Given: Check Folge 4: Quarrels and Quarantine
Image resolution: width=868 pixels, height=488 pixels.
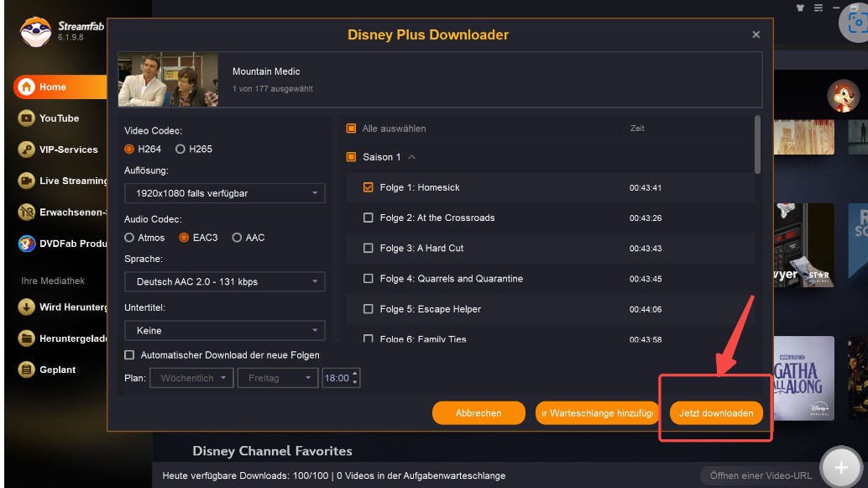Looking at the screenshot, I should pyautogui.click(x=369, y=279).
